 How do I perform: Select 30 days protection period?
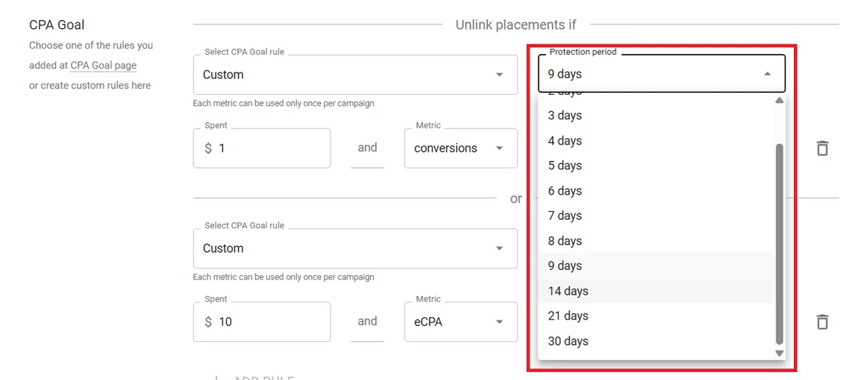point(568,341)
